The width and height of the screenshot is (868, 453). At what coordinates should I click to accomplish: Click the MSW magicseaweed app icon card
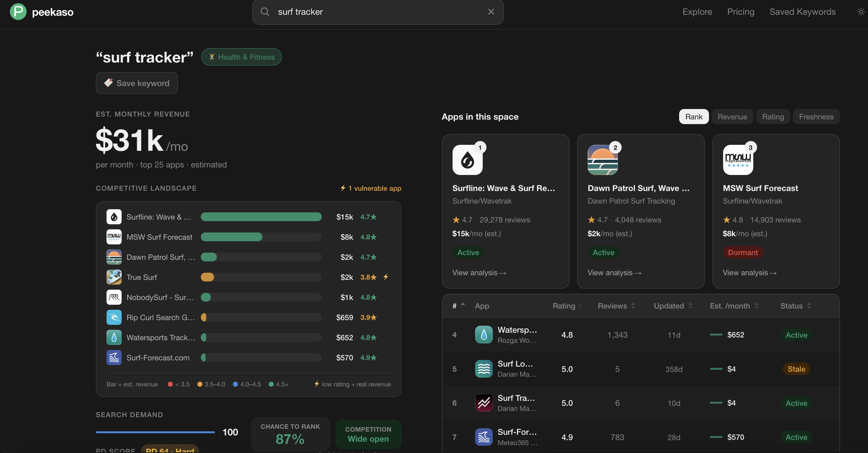738,160
